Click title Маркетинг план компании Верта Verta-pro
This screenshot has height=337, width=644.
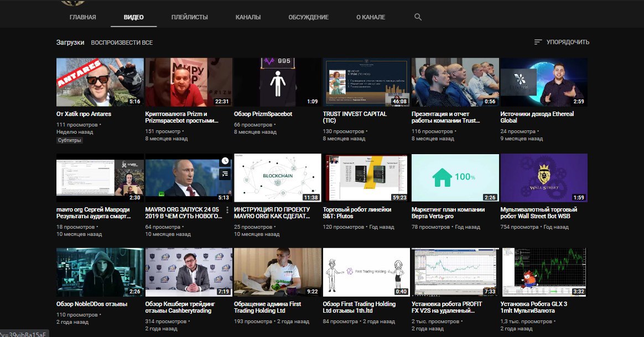(x=448, y=213)
